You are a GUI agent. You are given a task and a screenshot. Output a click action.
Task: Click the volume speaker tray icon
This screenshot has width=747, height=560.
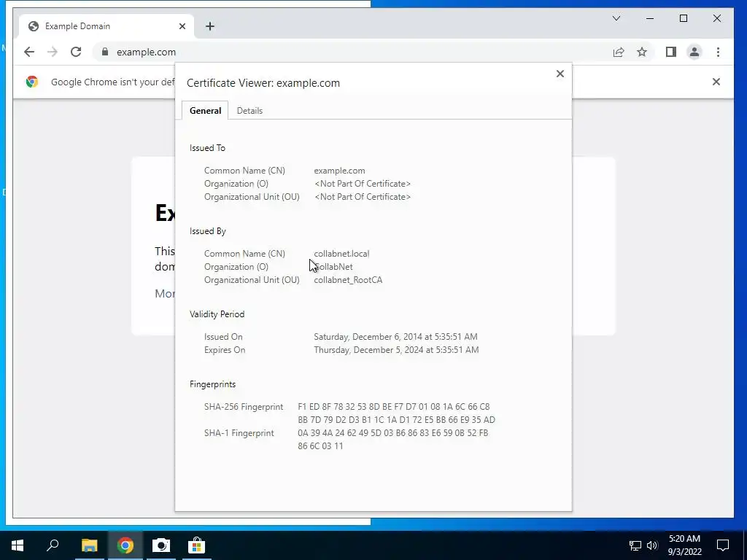pos(652,545)
